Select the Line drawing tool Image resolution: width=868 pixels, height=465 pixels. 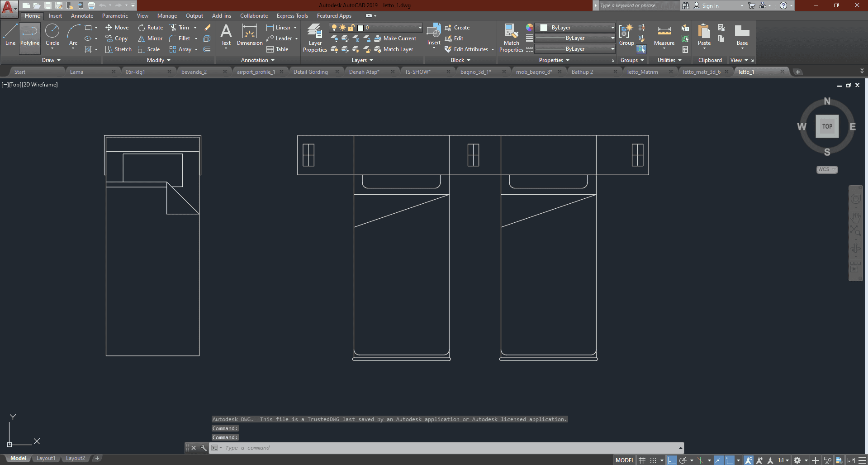pos(10,35)
